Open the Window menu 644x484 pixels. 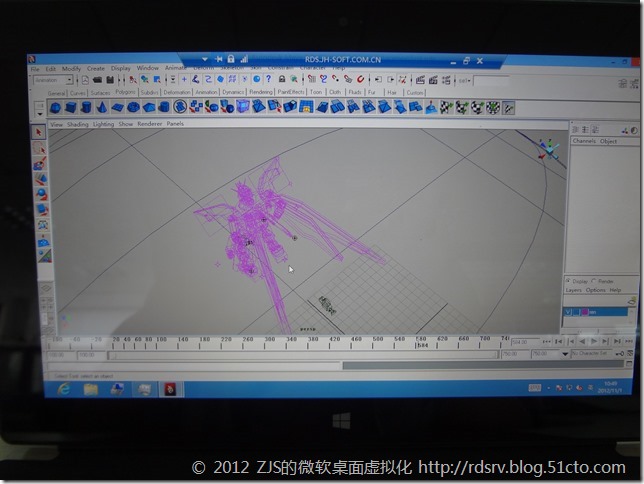pyautogui.click(x=147, y=68)
